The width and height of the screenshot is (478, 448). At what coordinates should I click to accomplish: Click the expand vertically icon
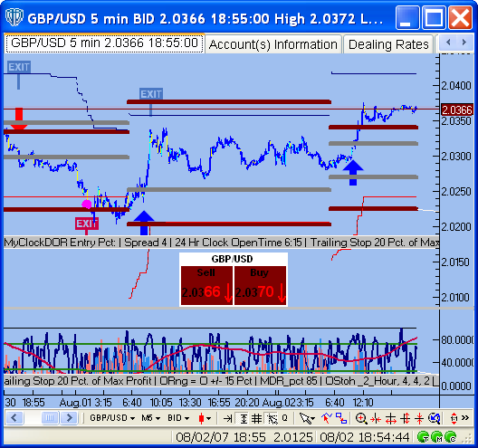(x=406, y=418)
